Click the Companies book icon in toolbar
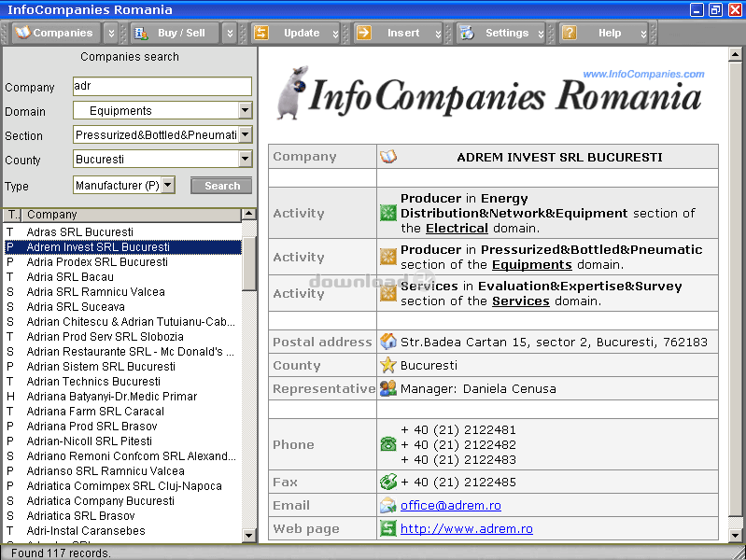Viewport: 746px width, 560px height. coord(22,33)
